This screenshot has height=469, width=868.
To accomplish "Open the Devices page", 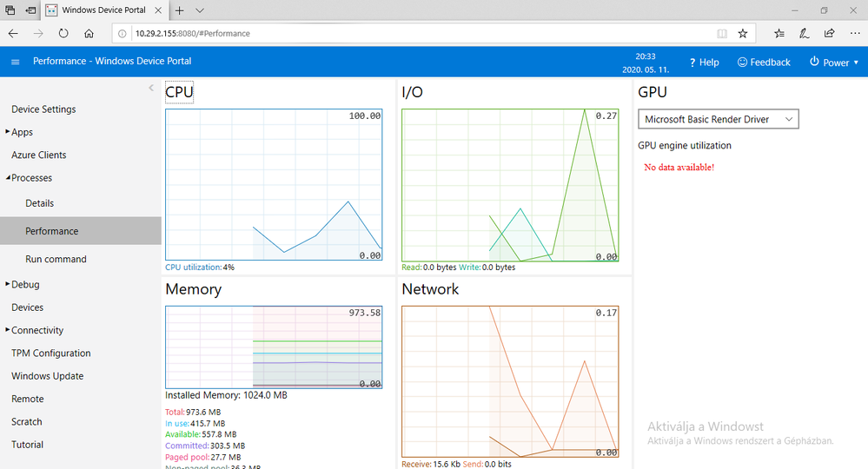I will pyautogui.click(x=27, y=307).
